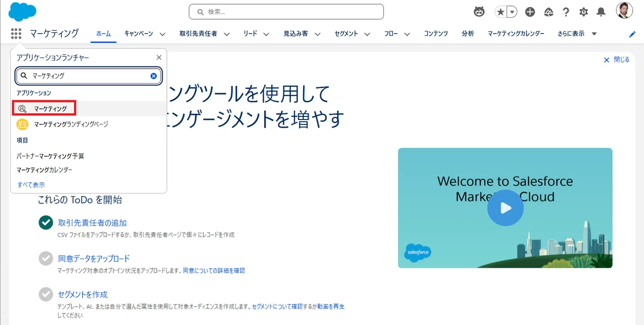This screenshot has height=325, width=644.
Task: Click the global search box
Action: pyautogui.click(x=286, y=12)
